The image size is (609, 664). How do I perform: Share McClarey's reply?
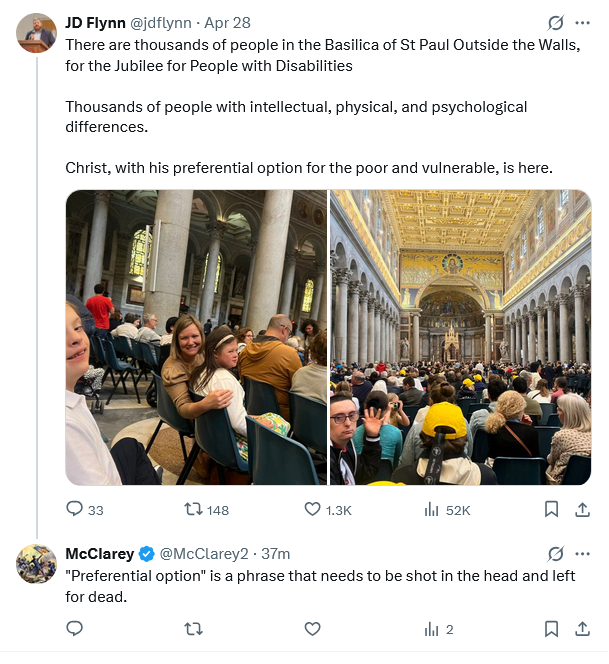coord(582,629)
